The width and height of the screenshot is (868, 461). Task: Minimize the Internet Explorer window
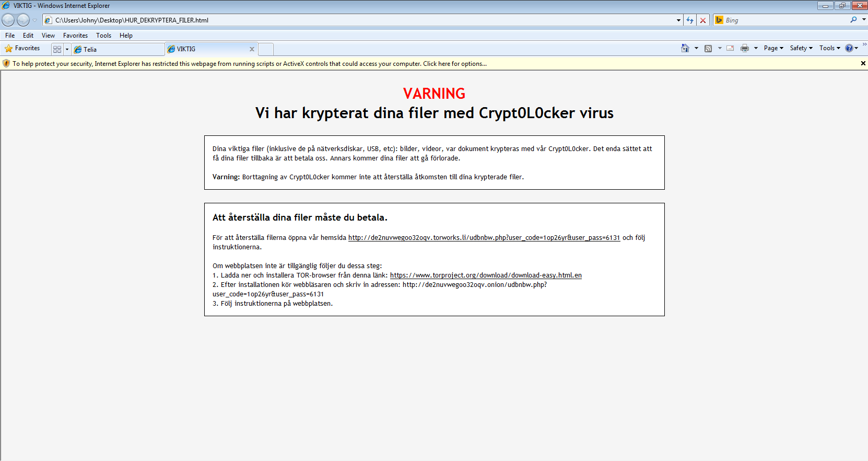click(825, 6)
